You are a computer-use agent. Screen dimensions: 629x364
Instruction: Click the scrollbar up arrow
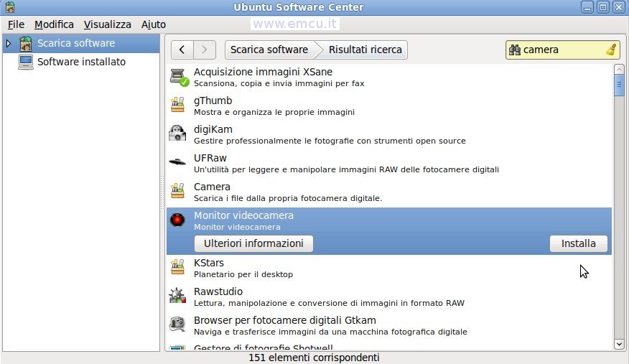[x=619, y=70]
